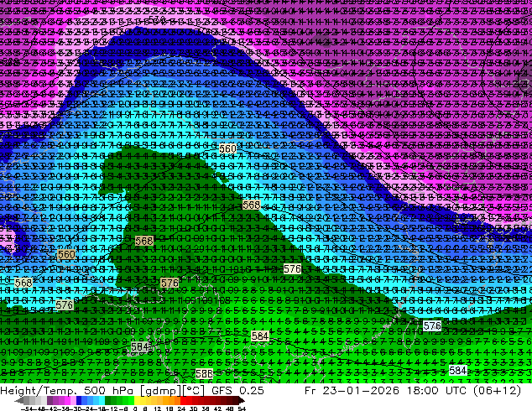Click the '[°C]' unit label
This screenshot has width=532, height=411.
point(194,391)
